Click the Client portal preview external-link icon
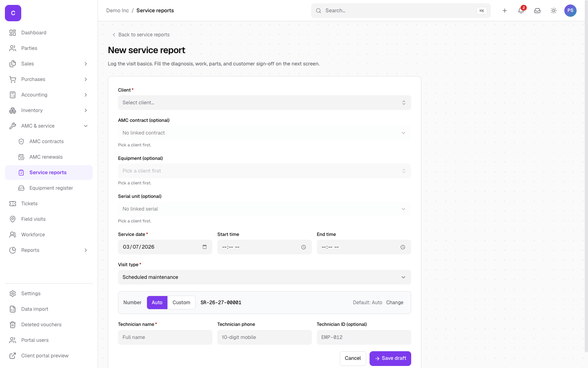This screenshot has height=368, width=588. click(x=13, y=356)
